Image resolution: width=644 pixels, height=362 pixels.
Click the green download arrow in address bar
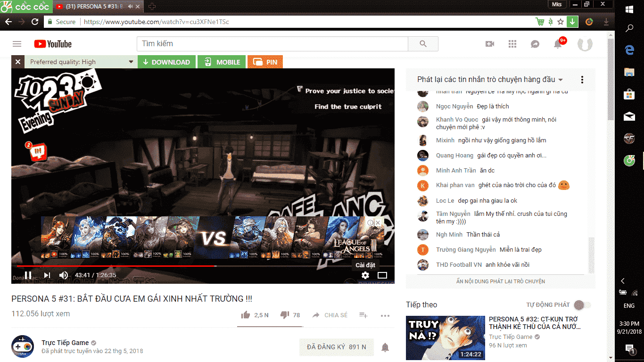pyautogui.click(x=572, y=22)
